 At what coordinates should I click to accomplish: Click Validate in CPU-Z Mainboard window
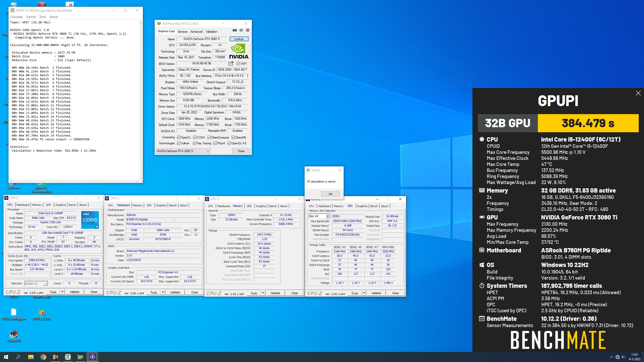click(x=175, y=292)
